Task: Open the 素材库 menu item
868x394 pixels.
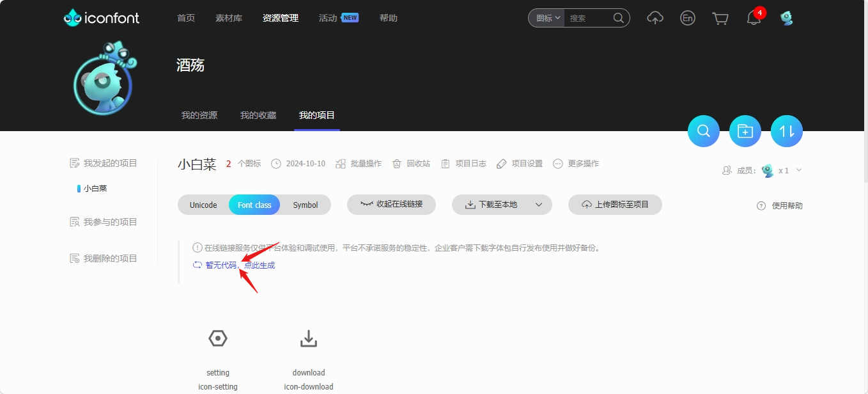Action: [228, 18]
